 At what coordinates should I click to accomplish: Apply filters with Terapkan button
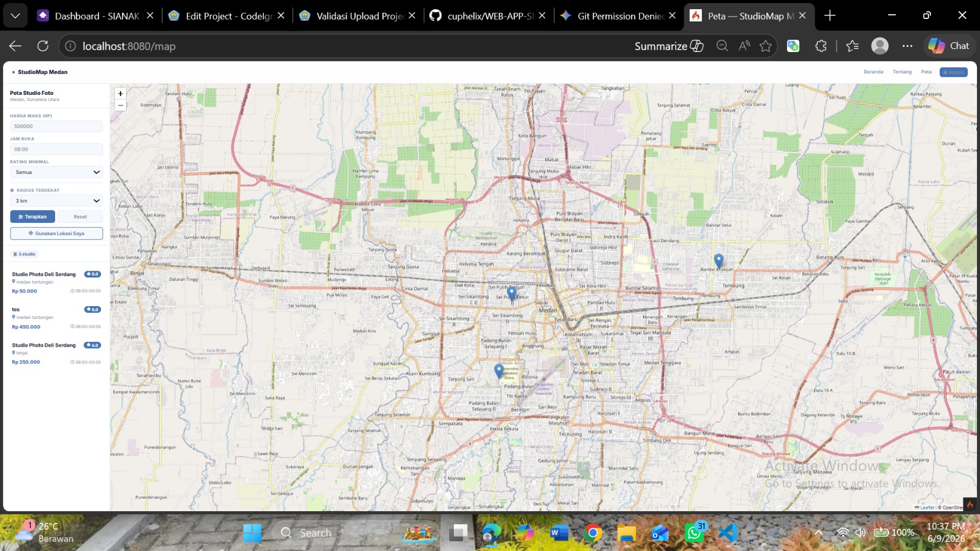32,217
